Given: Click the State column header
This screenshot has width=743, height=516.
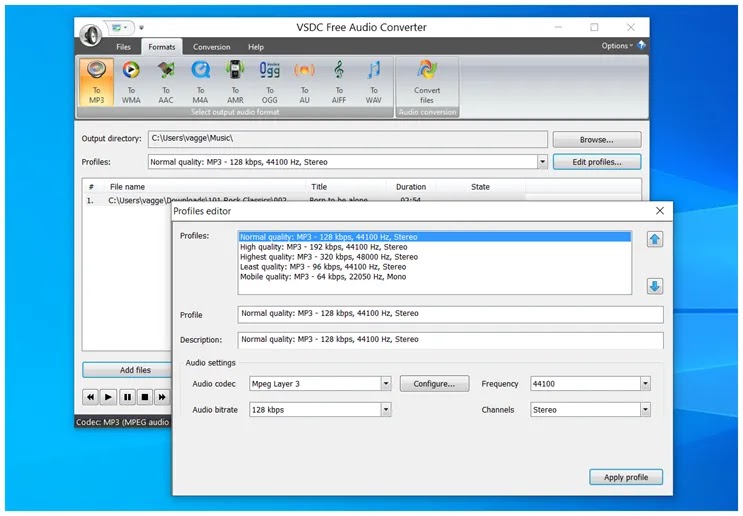Looking at the screenshot, I should [x=480, y=187].
